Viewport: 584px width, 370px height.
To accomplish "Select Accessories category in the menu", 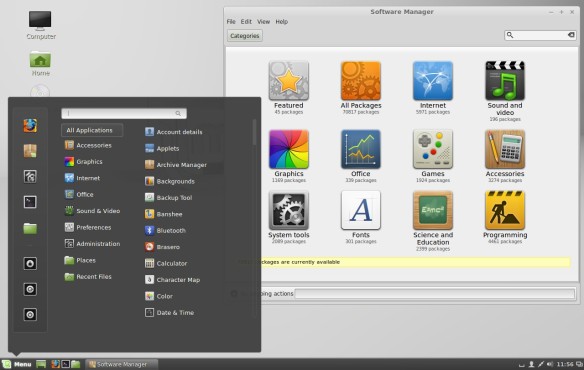I will [x=88, y=145].
